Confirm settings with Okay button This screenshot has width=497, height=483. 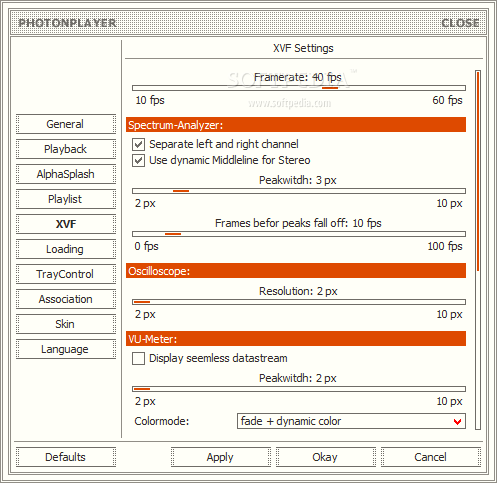pyautogui.click(x=325, y=457)
